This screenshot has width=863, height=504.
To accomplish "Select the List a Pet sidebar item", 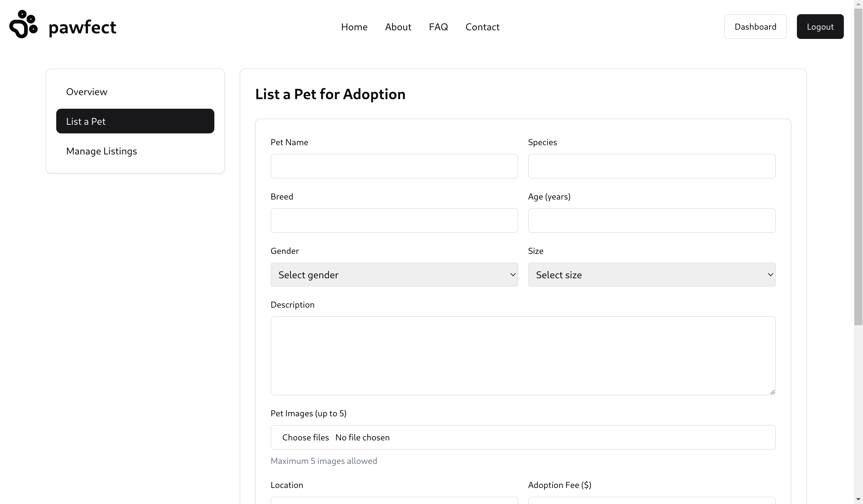I will [135, 121].
